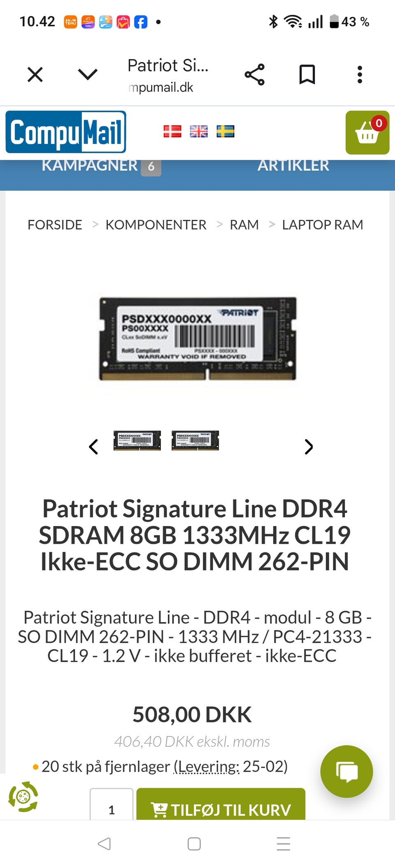Expand the downward chevron next to close

point(88,74)
